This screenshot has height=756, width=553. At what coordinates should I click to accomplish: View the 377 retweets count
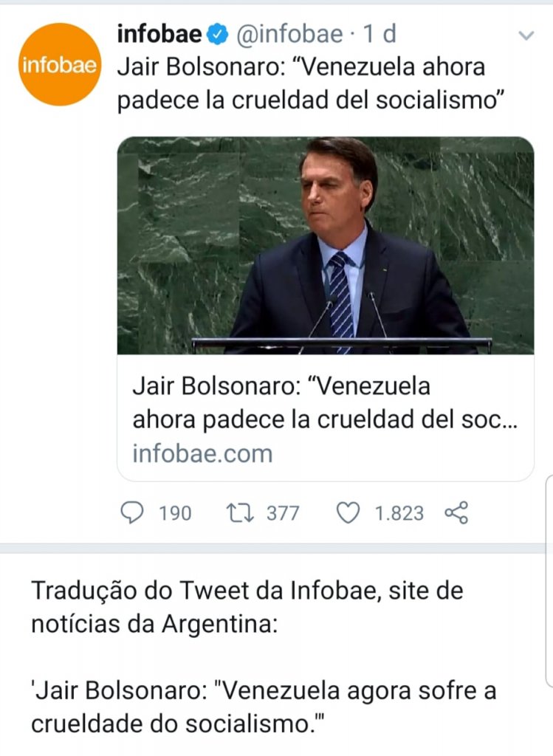pos(283,514)
